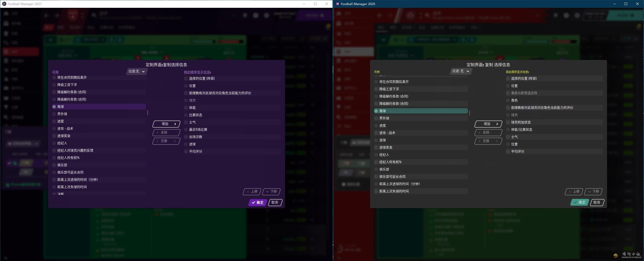This screenshot has width=644, height=261.
Task: Toggle the selected 角球 row in FM 2021
Action: pos(99,107)
